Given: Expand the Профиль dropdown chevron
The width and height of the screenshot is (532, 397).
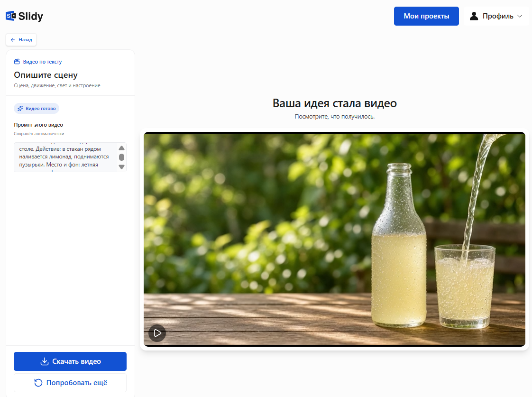Looking at the screenshot, I should pos(520,16).
